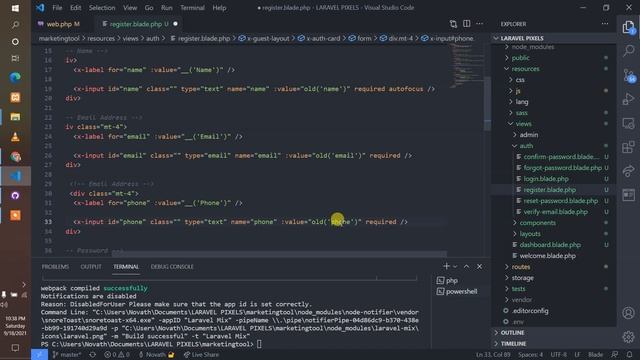The height and width of the screenshot is (360, 640).
Task: Open login.blade.php file
Action: (546, 179)
